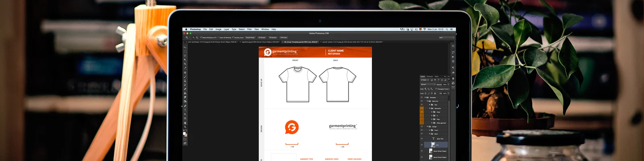
Task: Open the workspace switcher dropdown
Action: click(x=446, y=37)
